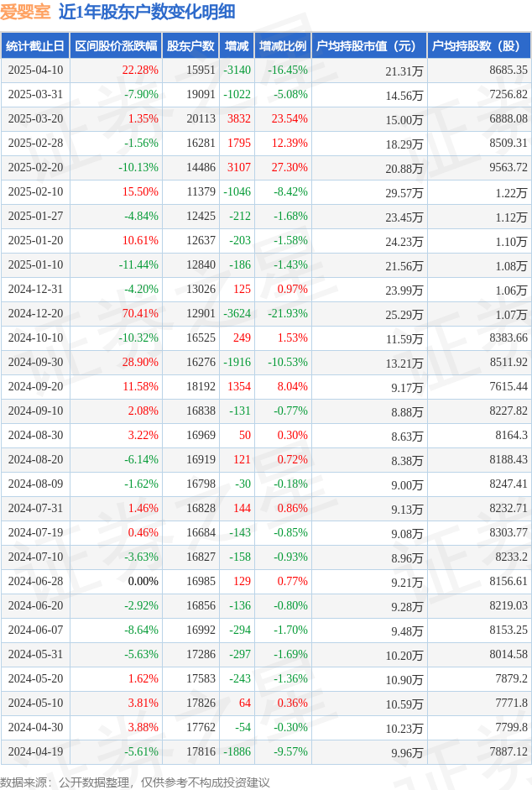Click the 统计截止日 column header
The width and height of the screenshot is (532, 790).
coord(35,46)
